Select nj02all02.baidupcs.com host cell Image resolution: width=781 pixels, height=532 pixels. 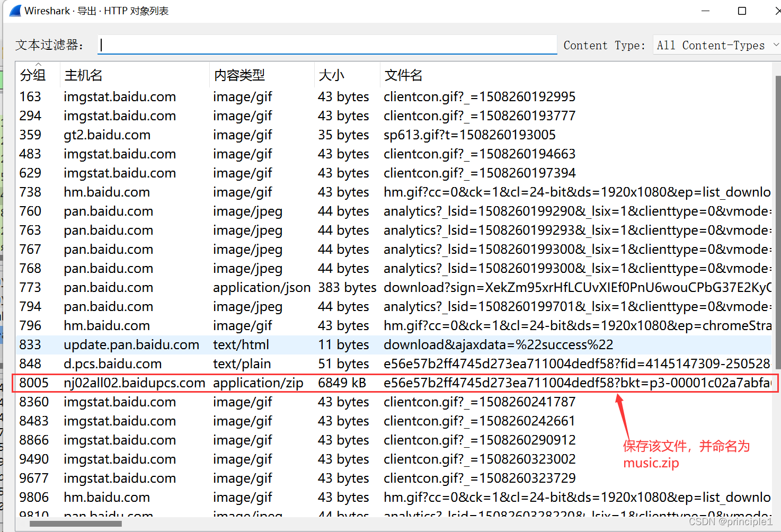[x=135, y=383]
